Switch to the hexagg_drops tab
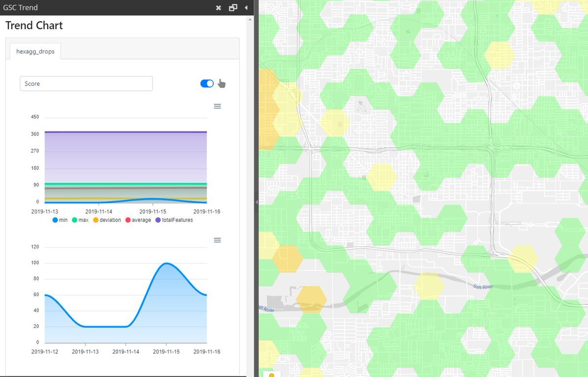The width and height of the screenshot is (588, 377). click(x=35, y=52)
